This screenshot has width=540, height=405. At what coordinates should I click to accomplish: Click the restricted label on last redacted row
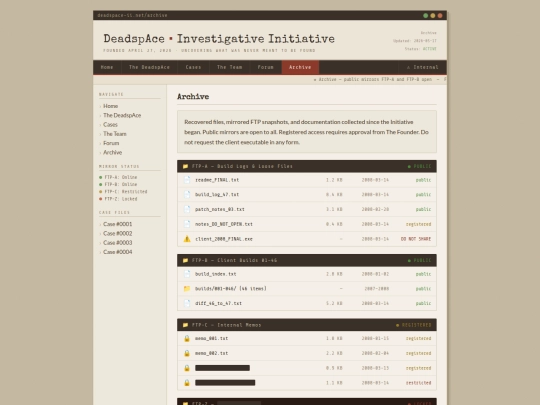(x=418, y=383)
